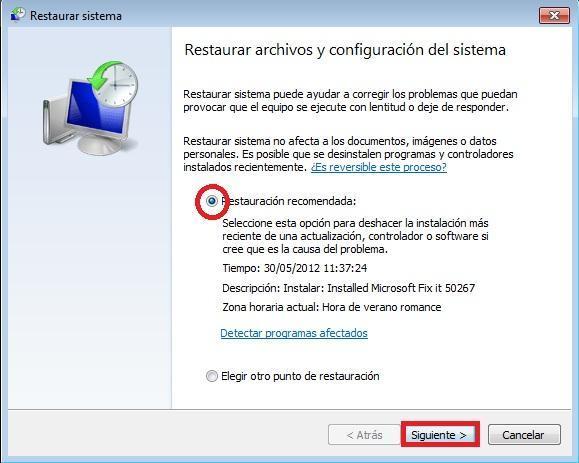Choose the Elegir otro punto de restauración radio
The height and width of the screenshot is (463, 579).
coord(212,376)
